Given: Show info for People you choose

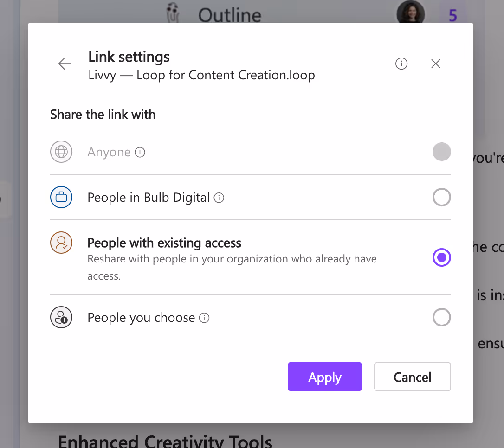Looking at the screenshot, I should click(x=204, y=318).
